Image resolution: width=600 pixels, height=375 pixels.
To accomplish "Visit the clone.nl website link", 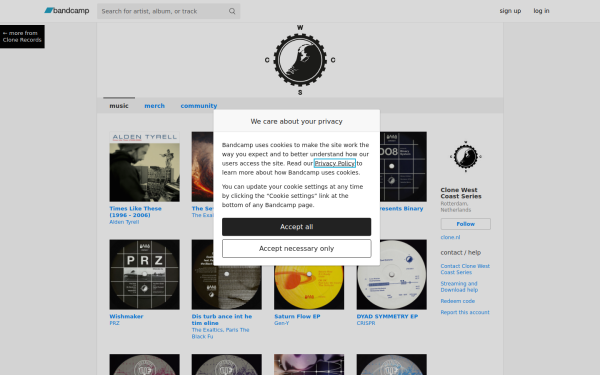I will (x=450, y=237).
